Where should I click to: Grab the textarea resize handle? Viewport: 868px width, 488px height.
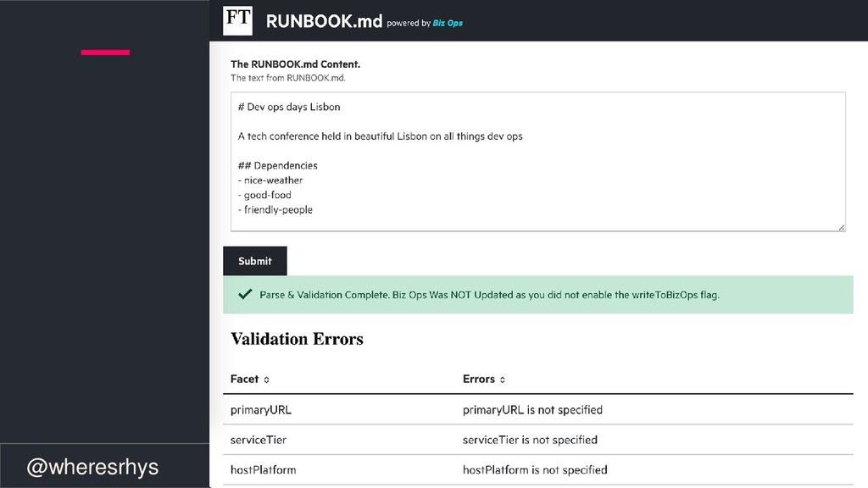tap(841, 227)
